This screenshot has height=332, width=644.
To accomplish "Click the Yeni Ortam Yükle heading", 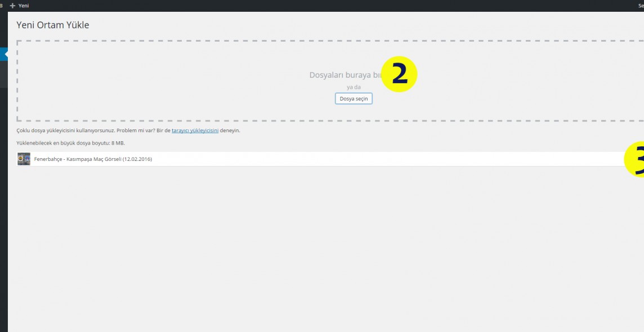I will coord(53,25).
